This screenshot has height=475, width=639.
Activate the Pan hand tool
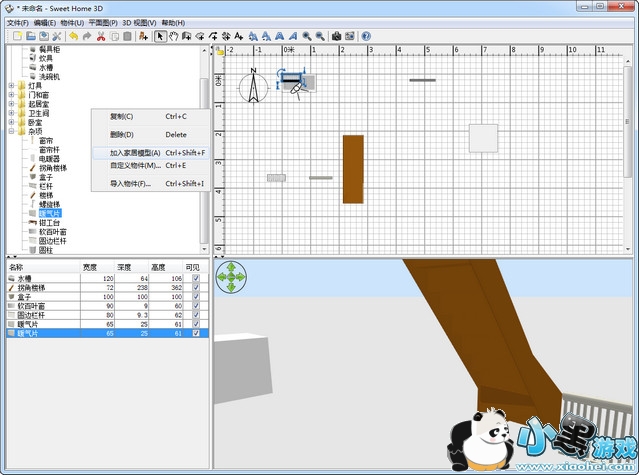pyautogui.click(x=174, y=36)
